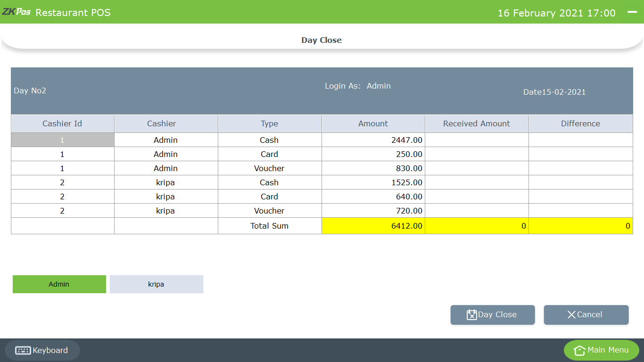Click the Voucher type for Admin row

269,168
